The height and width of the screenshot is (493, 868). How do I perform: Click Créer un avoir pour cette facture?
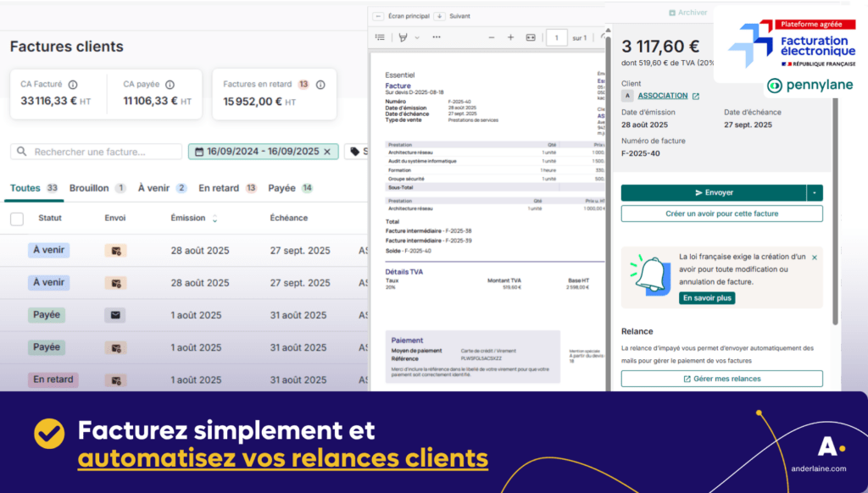722,213
